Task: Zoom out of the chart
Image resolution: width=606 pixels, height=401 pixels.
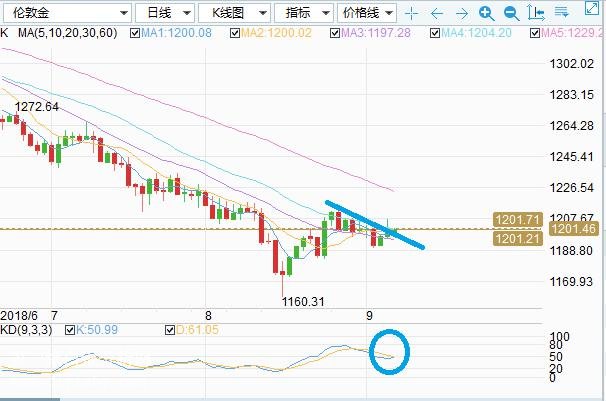Action: [x=510, y=14]
